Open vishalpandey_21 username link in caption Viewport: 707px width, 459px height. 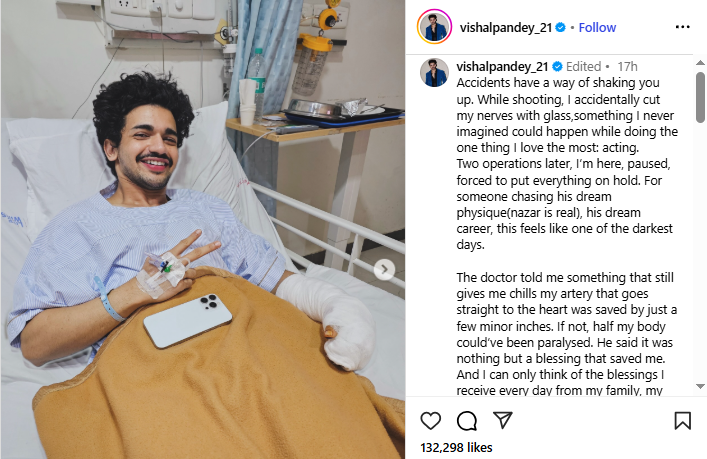tap(502, 67)
